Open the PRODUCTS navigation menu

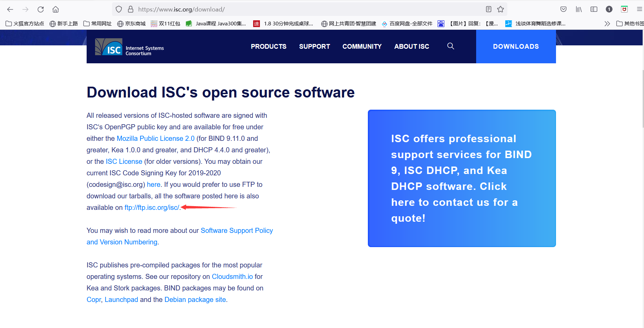tap(268, 46)
